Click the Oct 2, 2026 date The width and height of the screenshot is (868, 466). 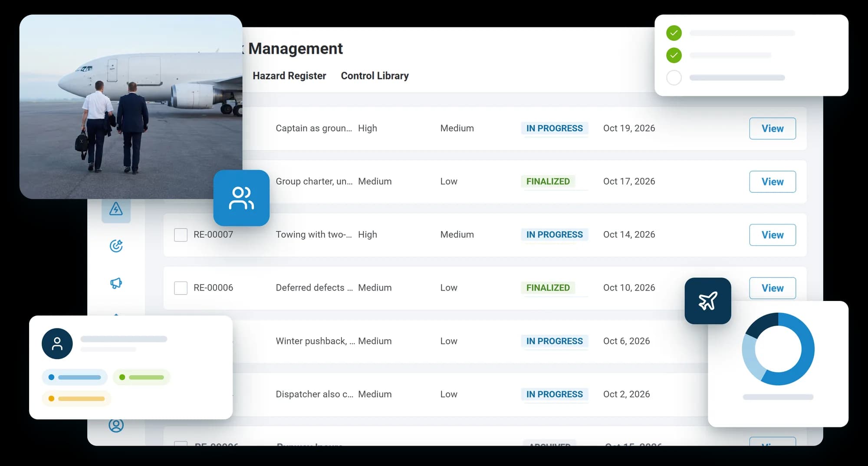626,394
